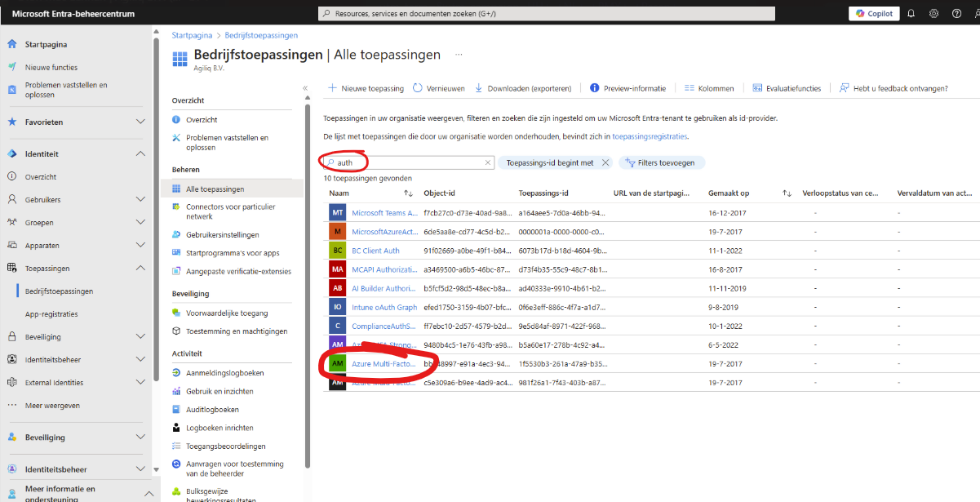Remove the Toepassings-id begint met filter
This screenshot has width=980, height=502.
click(x=605, y=162)
